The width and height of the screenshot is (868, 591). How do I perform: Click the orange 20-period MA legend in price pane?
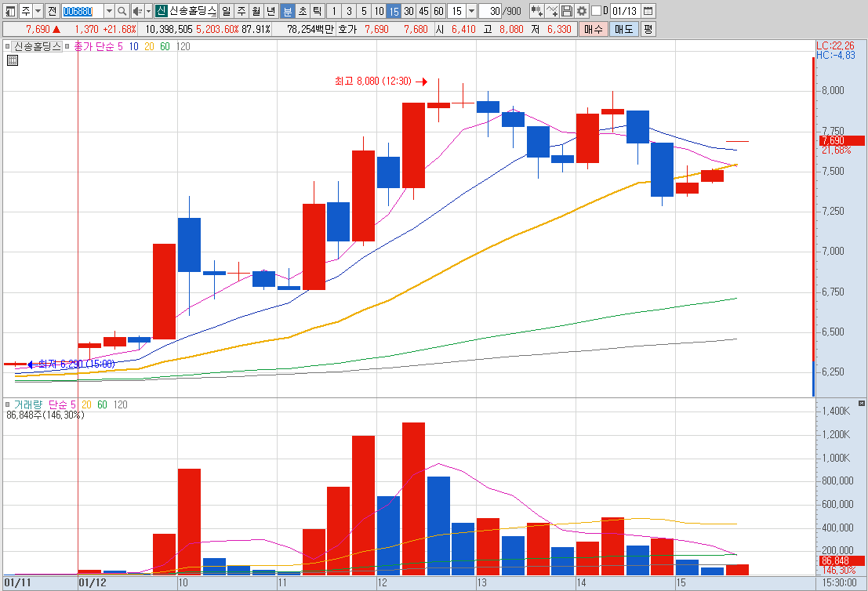coord(149,46)
